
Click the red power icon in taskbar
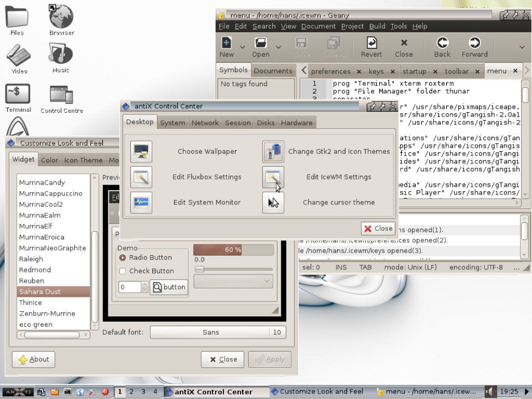(x=105, y=392)
